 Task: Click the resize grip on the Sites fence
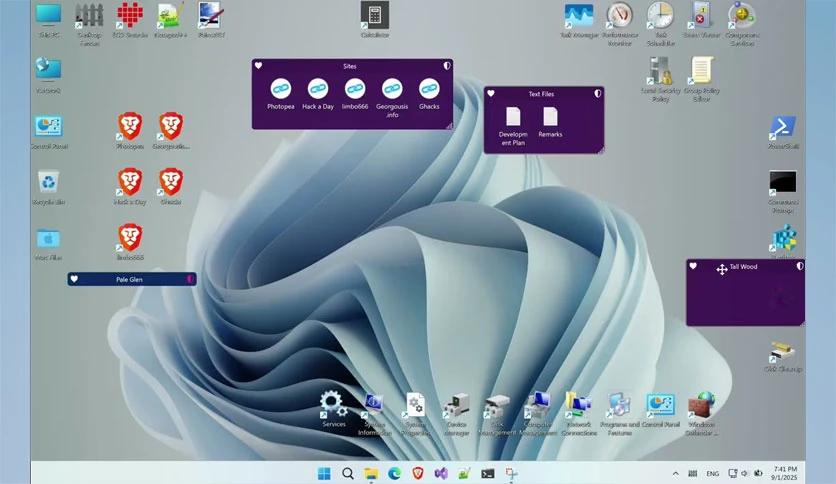pos(449,126)
